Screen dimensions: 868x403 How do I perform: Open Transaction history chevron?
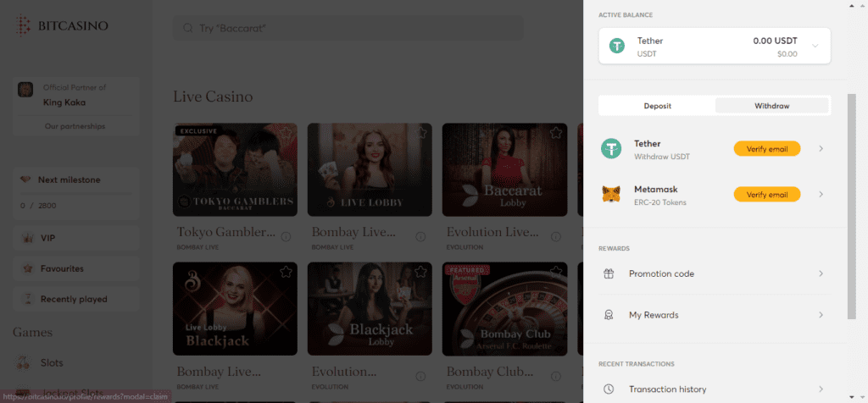pyautogui.click(x=821, y=389)
